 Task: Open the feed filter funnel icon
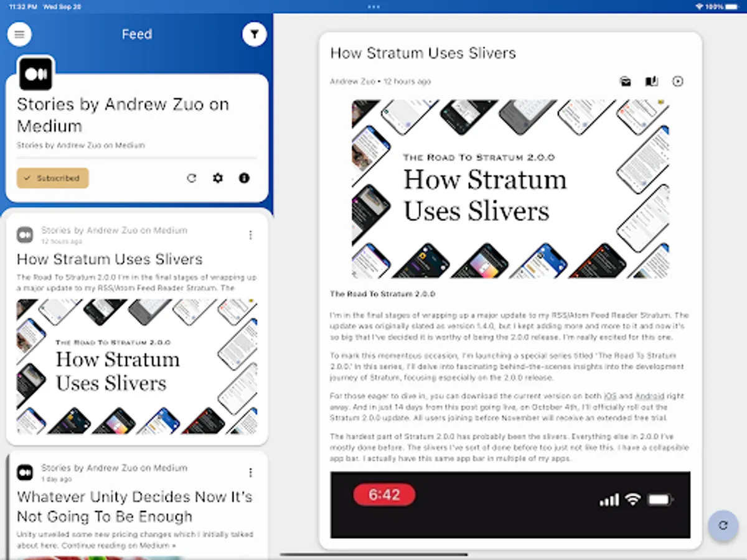254,34
